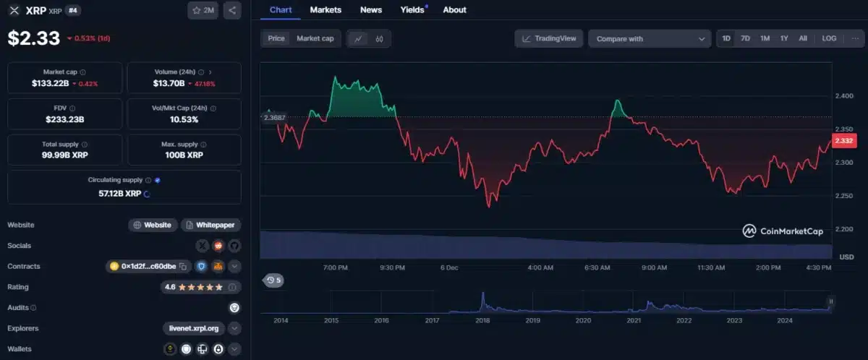
Task: Expand the Wallets chevron
Action: pos(234,349)
